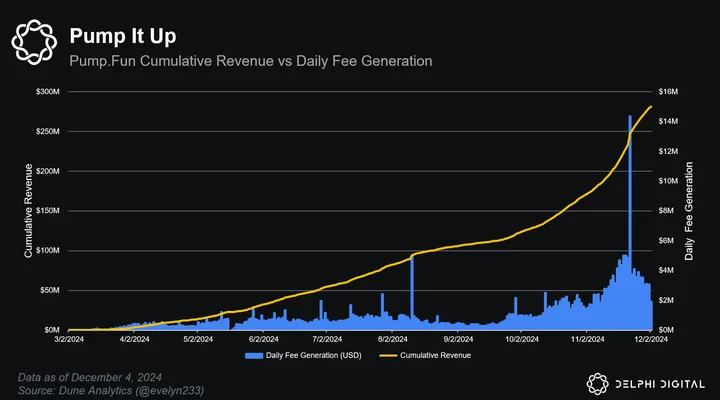Screen dimensions: 720x400
Task: Click the 4/2/2024 date label
Action: pyautogui.click(x=134, y=339)
